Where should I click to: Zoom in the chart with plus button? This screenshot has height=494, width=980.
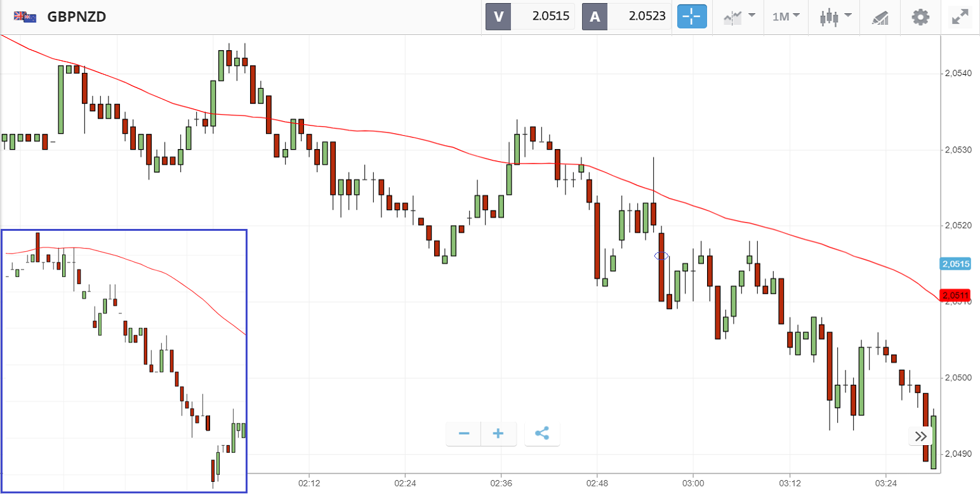pyautogui.click(x=498, y=434)
